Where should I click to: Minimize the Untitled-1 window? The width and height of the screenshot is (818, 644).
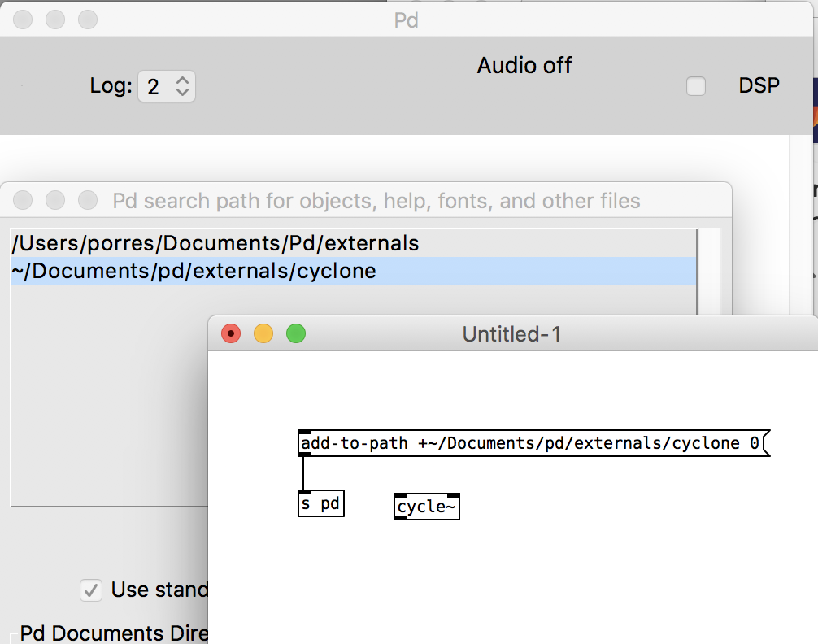(x=263, y=333)
